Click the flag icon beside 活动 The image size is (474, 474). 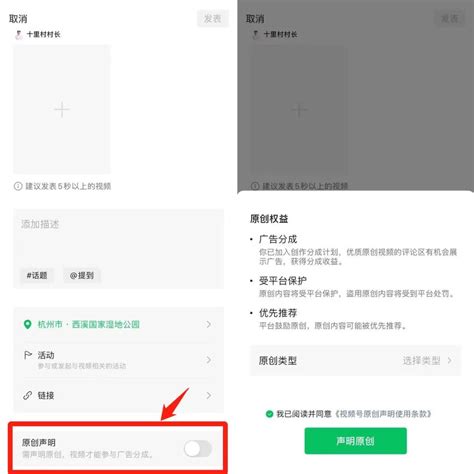28,355
